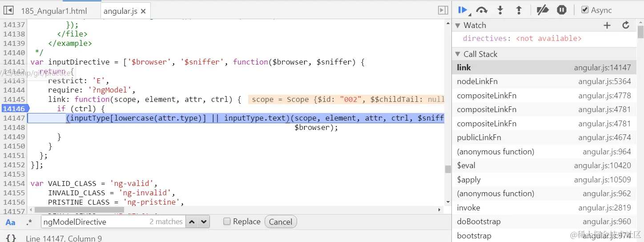Select the $apply call stack frame
The height and width of the screenshot is (242, 644).
(x=544, y=180)
